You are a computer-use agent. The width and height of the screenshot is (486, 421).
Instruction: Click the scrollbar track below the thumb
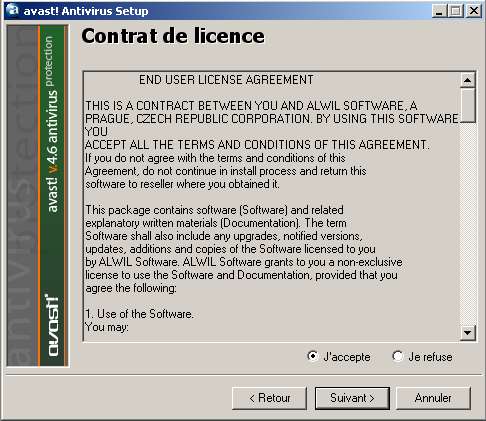[467, 224]
